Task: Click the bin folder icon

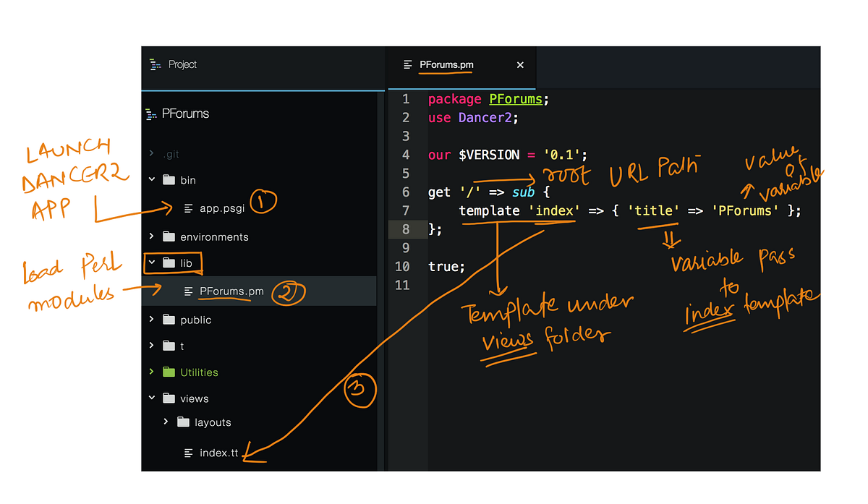Action: click(x=169, y=179)
